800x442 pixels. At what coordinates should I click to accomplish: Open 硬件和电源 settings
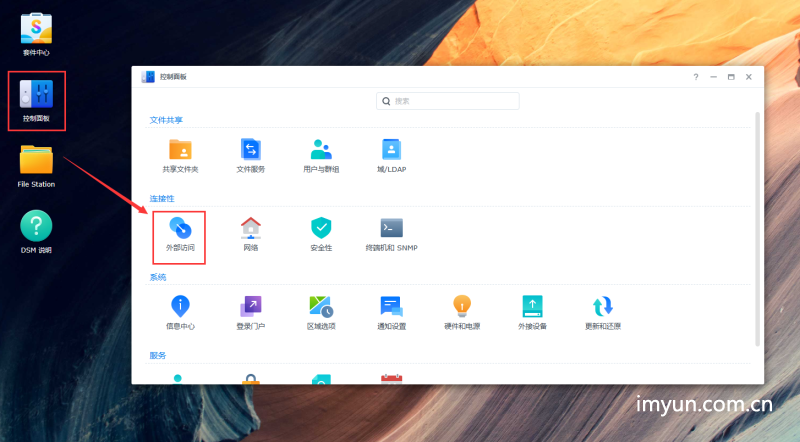(462, 313)
